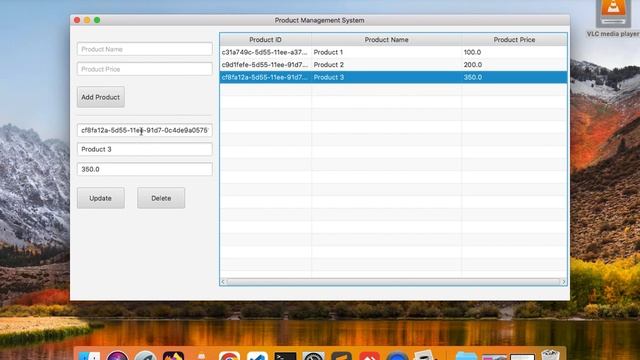Click the product ID field showing cf8fa12a
The width and height of the screenshot is (640, 360).
pyautogui.click(x=144, y=130)
